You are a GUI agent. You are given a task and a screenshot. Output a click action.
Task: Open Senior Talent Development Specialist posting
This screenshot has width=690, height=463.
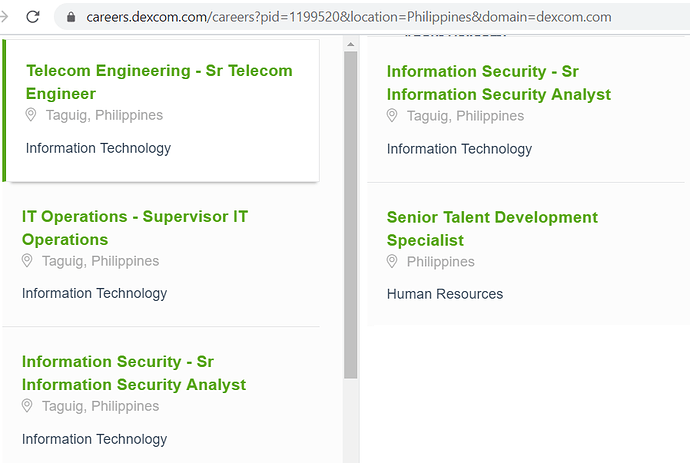(x=492, y=228)
